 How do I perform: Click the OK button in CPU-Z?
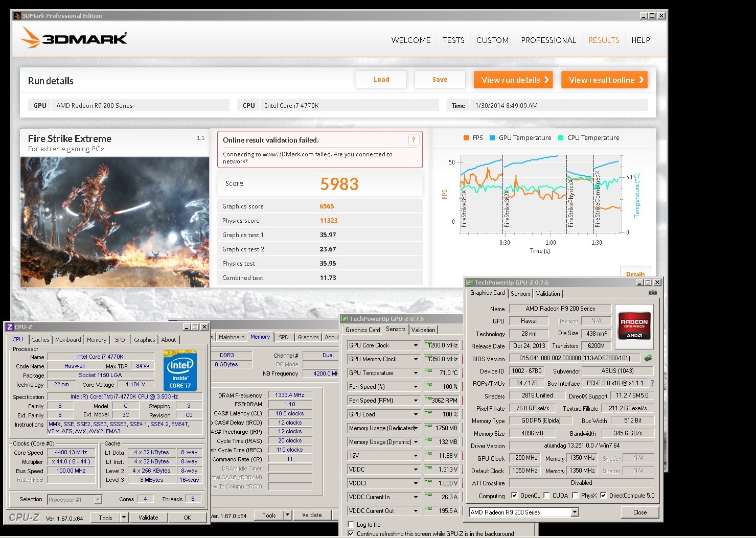pos(187,518)
